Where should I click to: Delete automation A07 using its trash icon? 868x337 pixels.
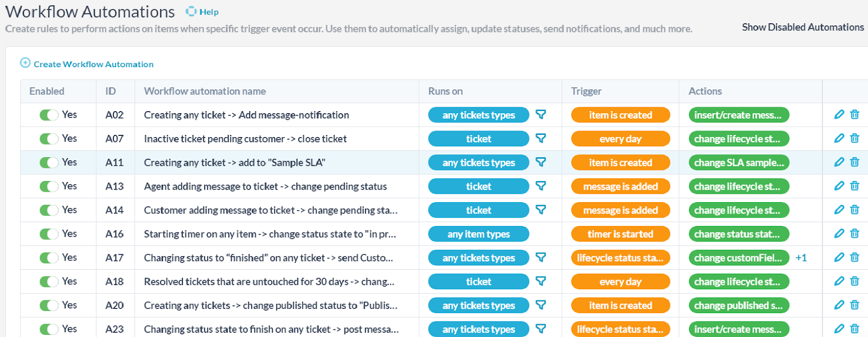click(x=854, y=138)
